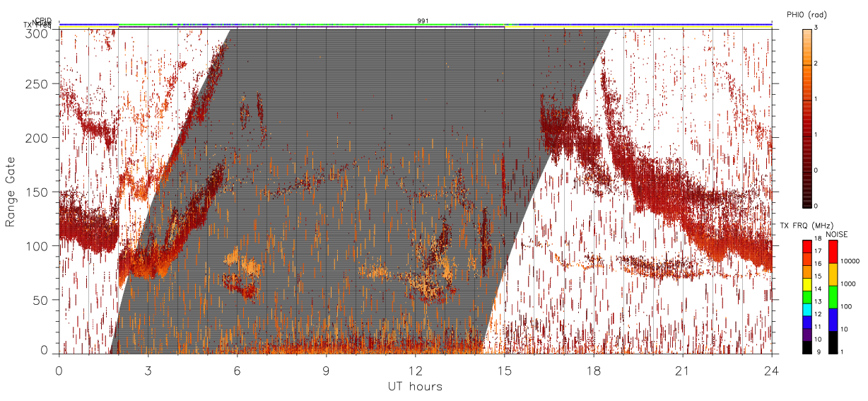Click the red 17-18 MHz TX FRQ swatch
Image resolution: width=868 pixels, height=401 pixels.
pos(807,245)
